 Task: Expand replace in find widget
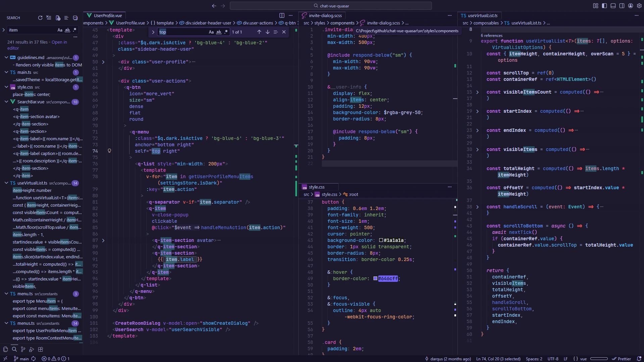(x=153, y=32)
